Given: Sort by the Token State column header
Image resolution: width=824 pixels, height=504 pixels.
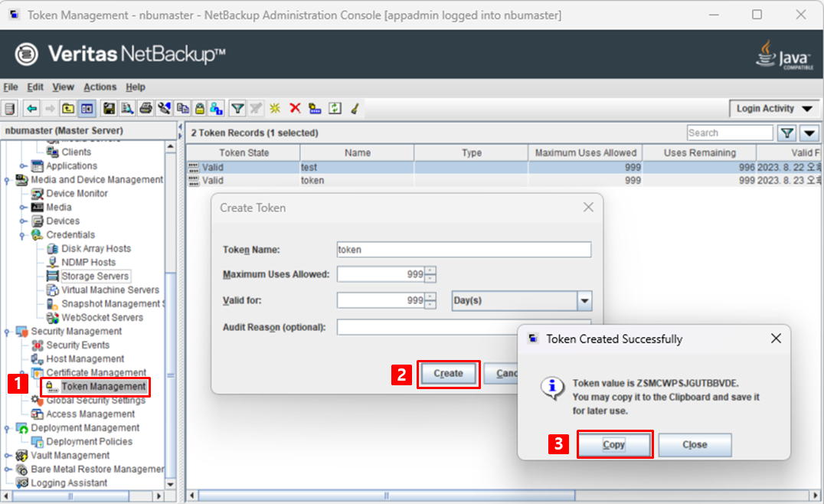Looking at the screenshot, I should (244, 153).
